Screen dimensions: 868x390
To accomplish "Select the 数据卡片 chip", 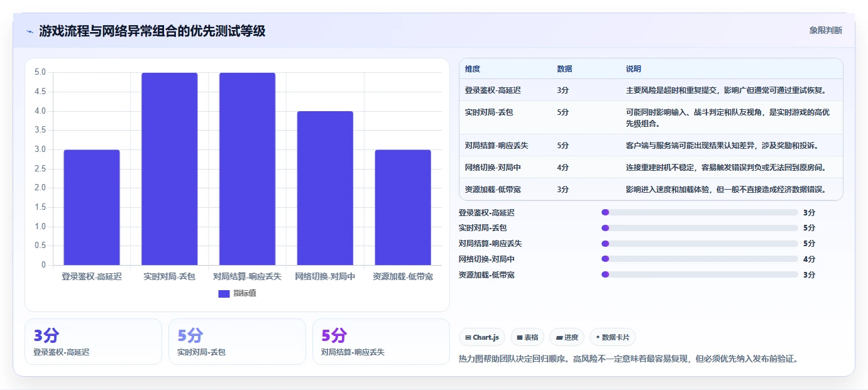I will (612, 337).
